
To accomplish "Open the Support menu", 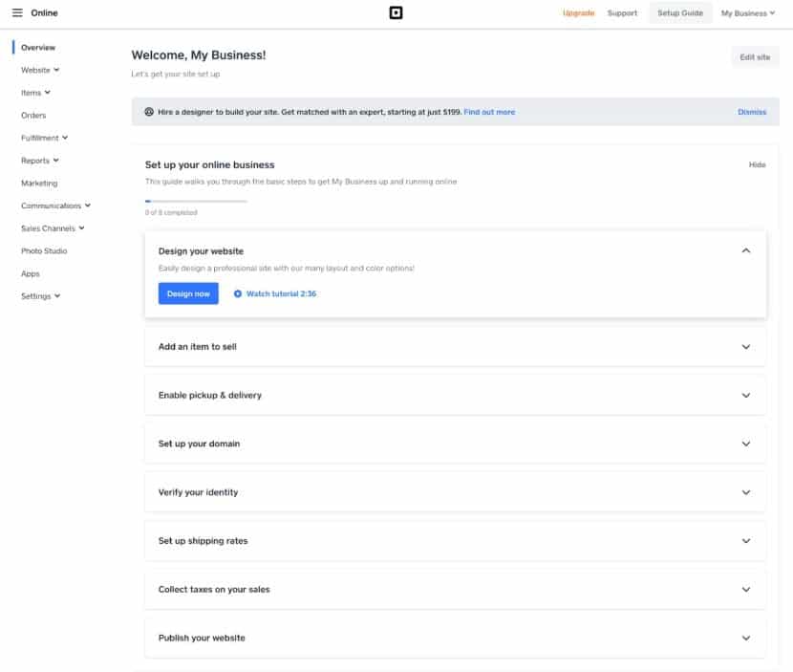I will tap(622, 12).
